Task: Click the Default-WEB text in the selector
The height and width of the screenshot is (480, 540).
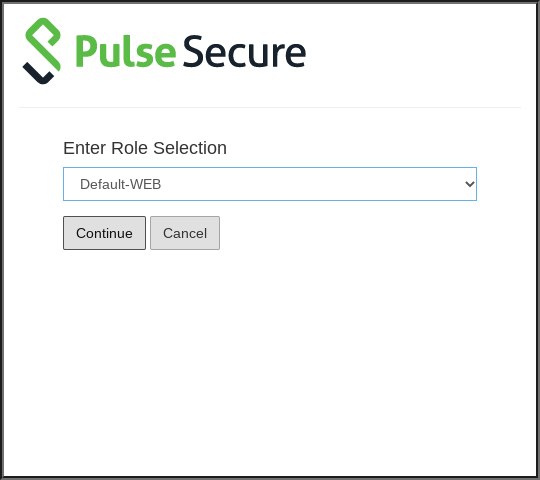Action: click(121, 185)
